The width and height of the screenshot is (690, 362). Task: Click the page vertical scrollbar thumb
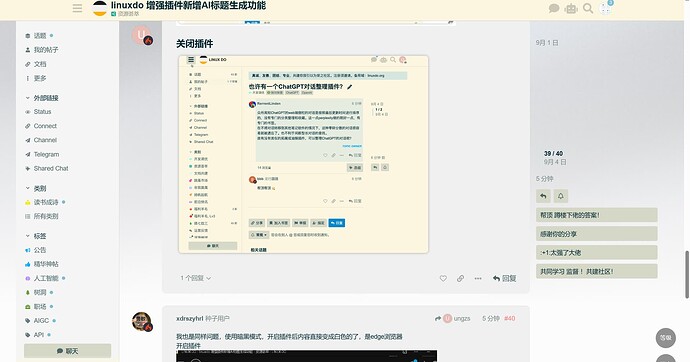coord(687,275)
